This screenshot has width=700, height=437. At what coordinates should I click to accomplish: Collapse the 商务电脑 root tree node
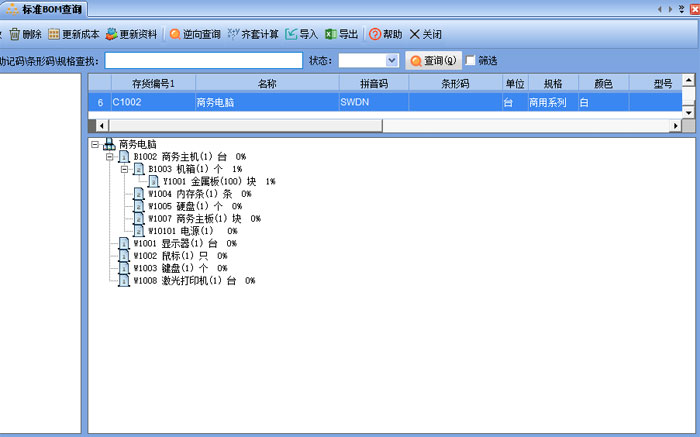[95, 144]
